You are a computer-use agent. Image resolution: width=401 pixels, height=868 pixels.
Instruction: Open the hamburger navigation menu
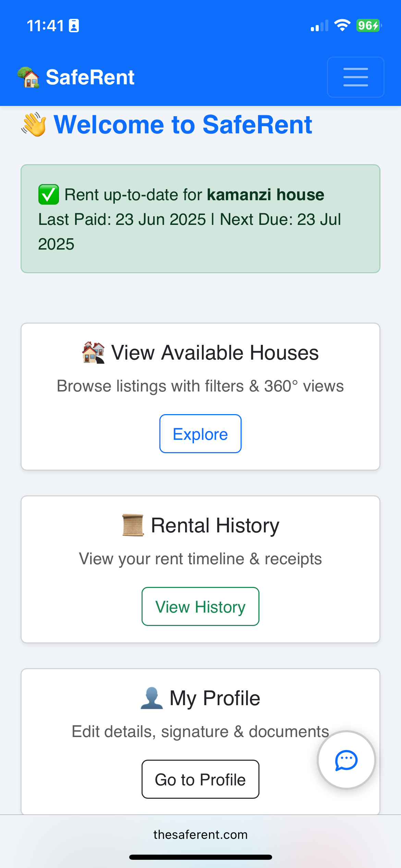point(355,77)
